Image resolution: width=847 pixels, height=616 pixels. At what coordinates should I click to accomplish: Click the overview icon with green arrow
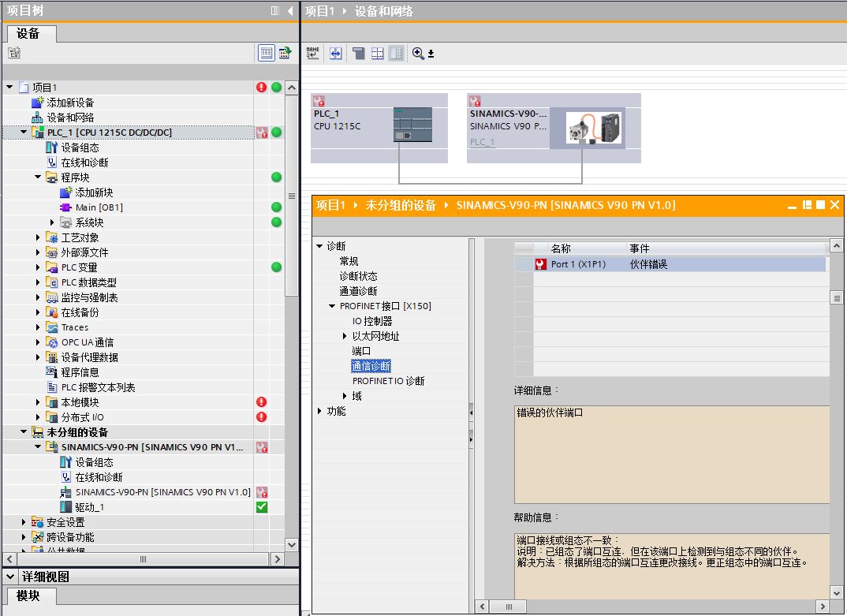pos(285,53)
